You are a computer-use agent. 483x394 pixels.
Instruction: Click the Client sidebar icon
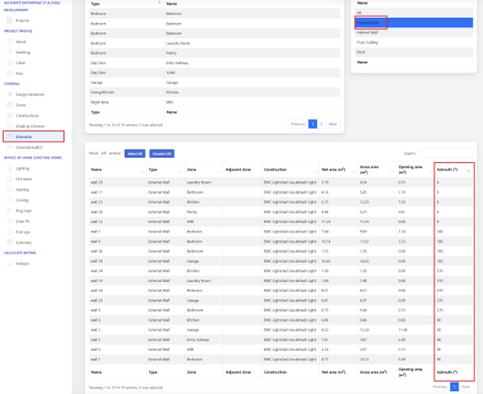pos(10,63)
